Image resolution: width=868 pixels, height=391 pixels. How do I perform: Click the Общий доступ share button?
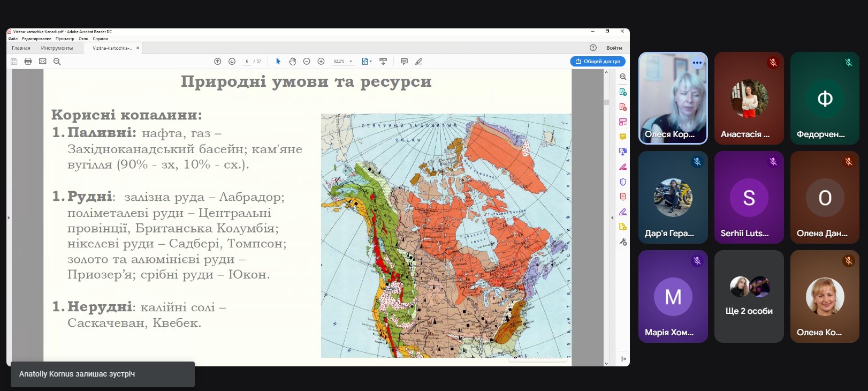[598, 62]
